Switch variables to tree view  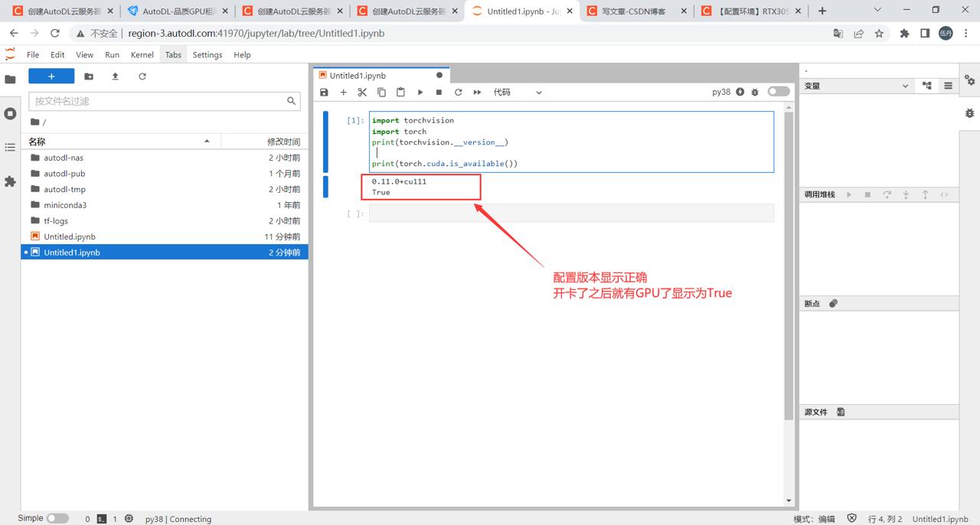click(927, 86)
